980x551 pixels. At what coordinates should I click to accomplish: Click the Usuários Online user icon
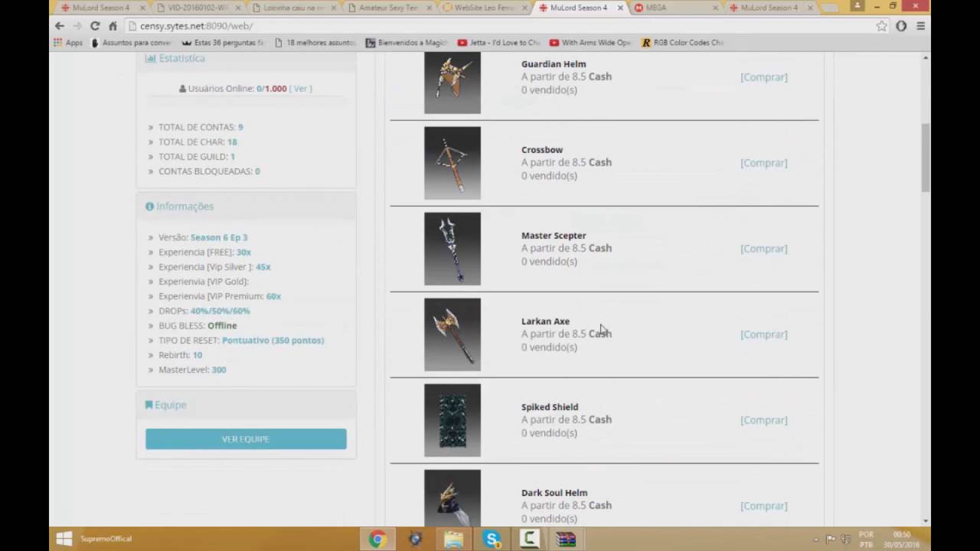182,89
